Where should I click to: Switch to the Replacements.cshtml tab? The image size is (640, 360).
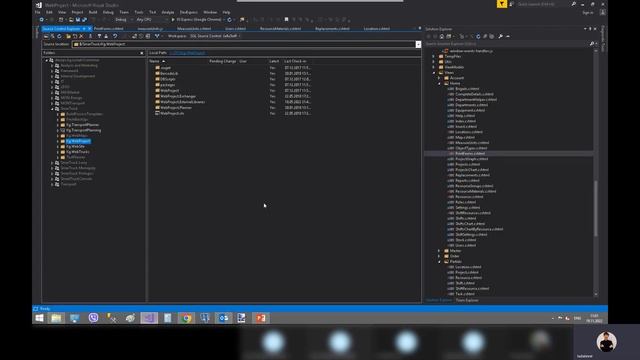332,29
